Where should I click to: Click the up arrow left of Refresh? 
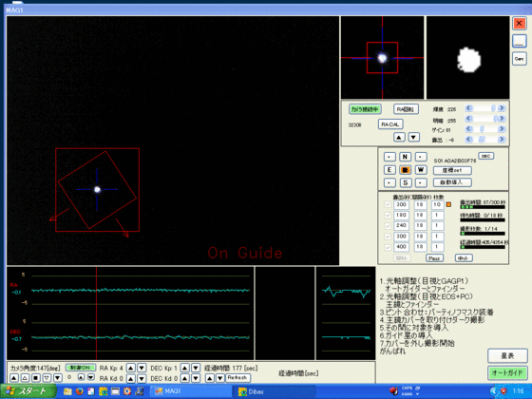click(x=210, y=378)
